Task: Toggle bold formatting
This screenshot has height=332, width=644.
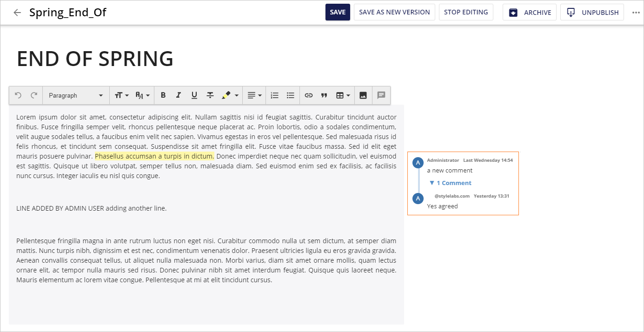Action: coord(163,95)
